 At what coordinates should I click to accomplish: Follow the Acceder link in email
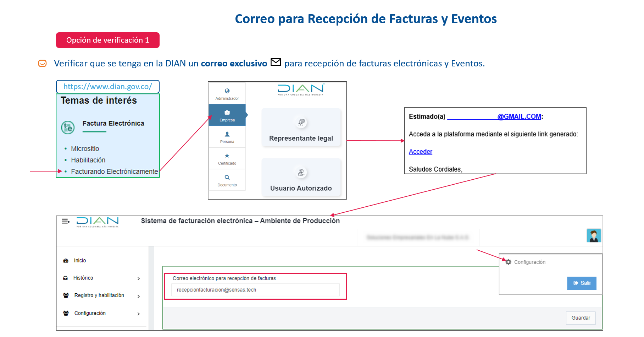tap(420, 152)
